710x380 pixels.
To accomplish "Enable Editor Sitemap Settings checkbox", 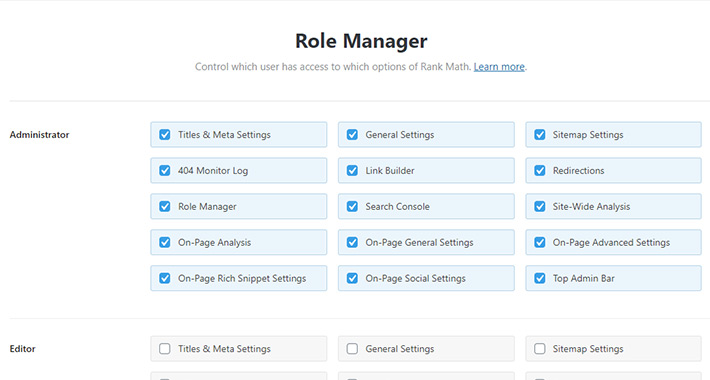I will pyautogui.click(x=540, y=349).
